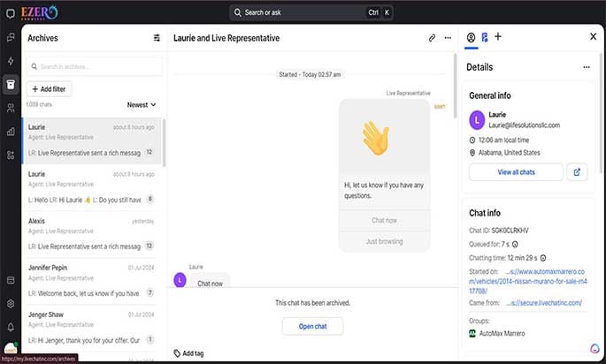Click the Chat now rich message button

pos(384,220)
